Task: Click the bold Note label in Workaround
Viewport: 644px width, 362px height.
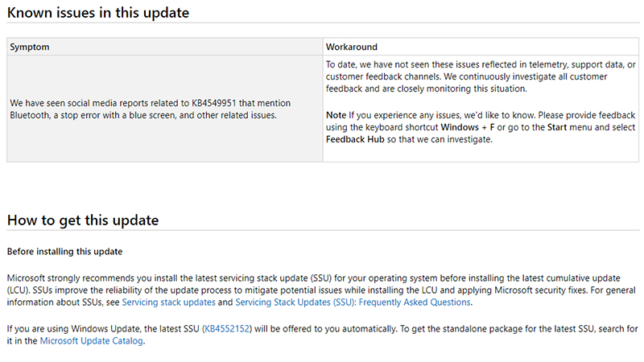Action: tap(336, 116)
